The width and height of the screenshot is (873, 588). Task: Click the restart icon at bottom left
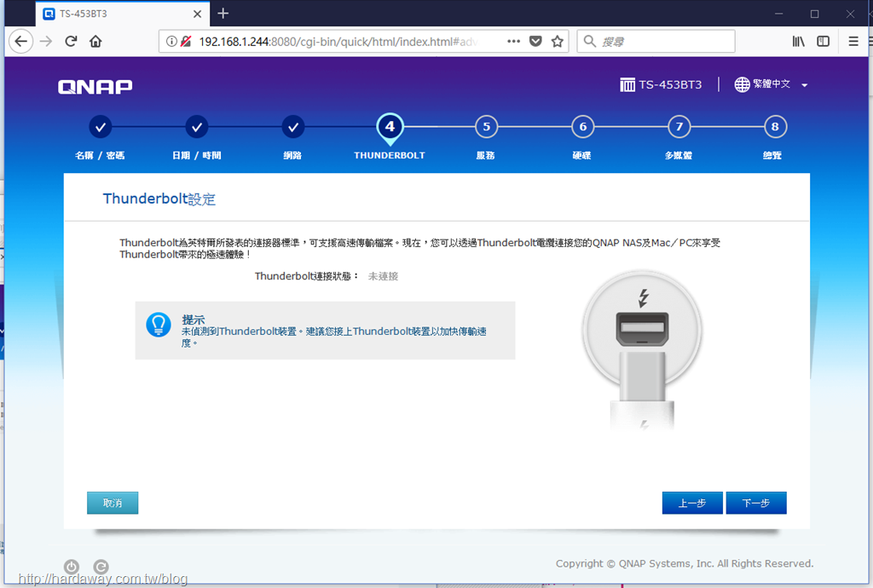point(101,567)
